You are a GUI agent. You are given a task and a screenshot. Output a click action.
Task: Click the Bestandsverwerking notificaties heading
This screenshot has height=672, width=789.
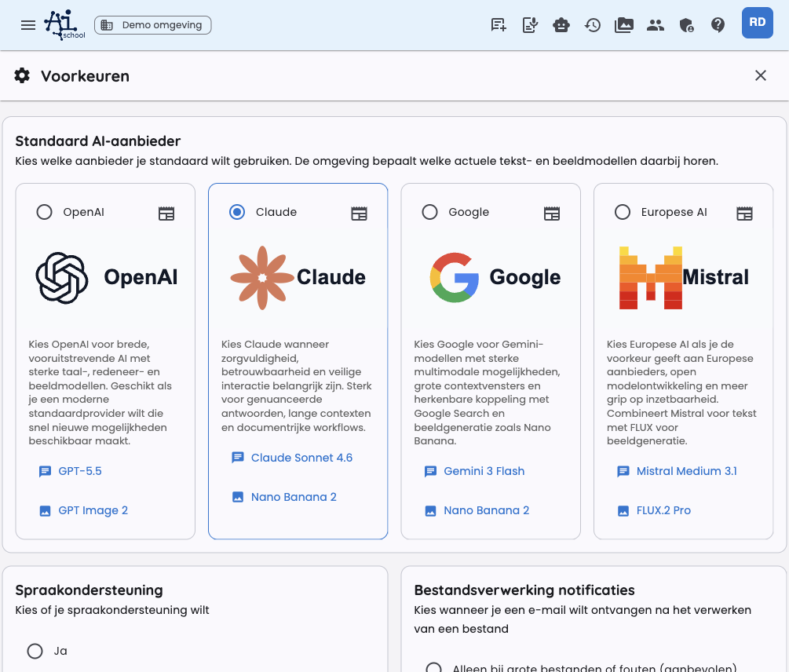pos(524,590)
